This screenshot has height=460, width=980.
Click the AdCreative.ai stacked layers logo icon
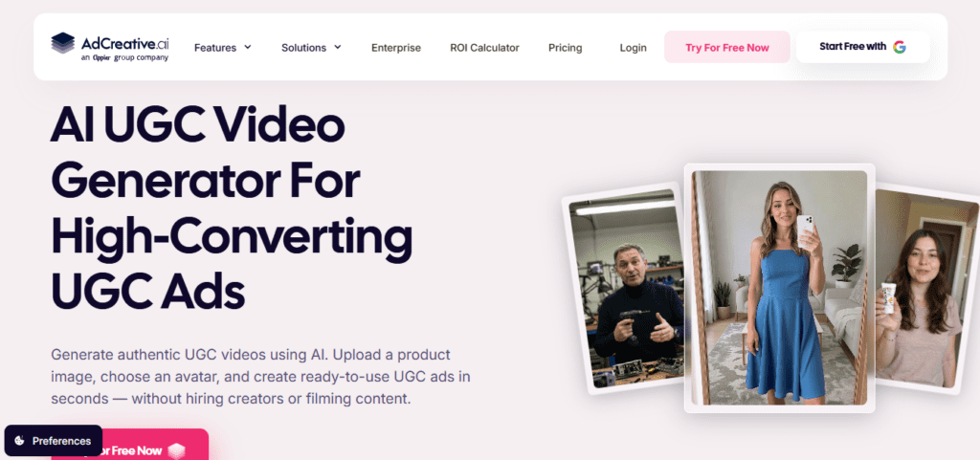(x=62, y=45)
